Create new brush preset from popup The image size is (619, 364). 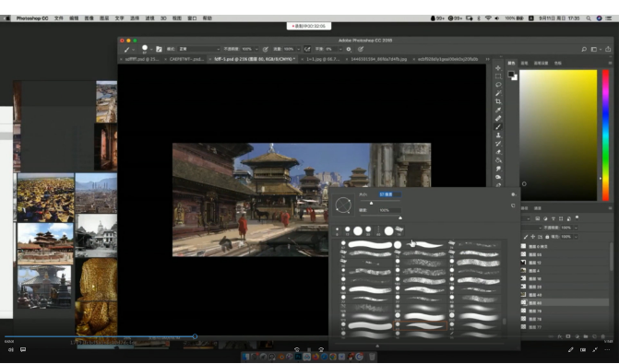(x=513, y=205)
